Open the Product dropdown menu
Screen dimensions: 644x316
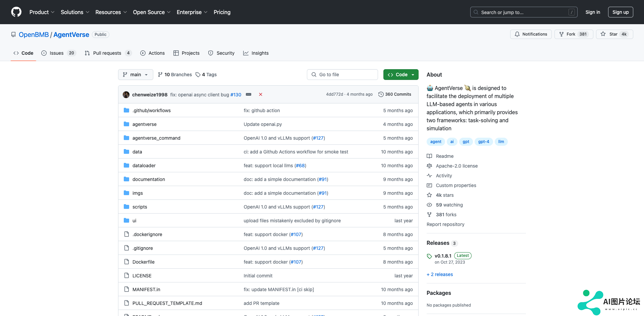point(42,12)
